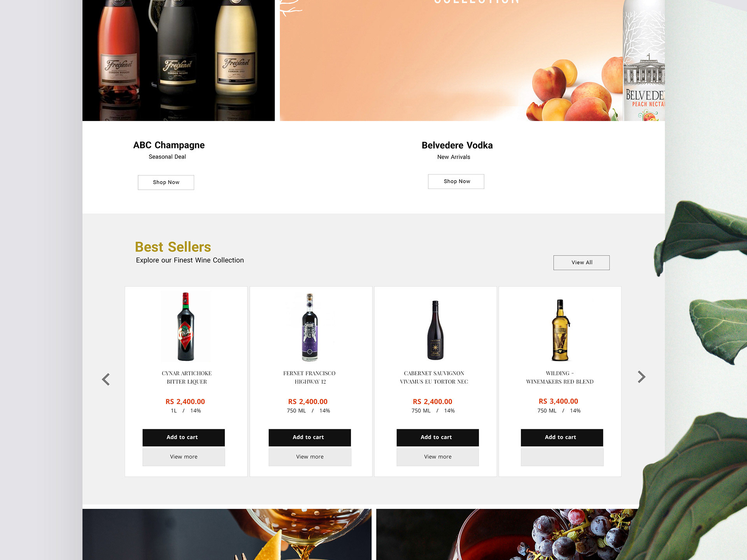This screenshot has height=560, width=747.
Task: View more about Cabernet Sauvignon
Action: point(438,457)
